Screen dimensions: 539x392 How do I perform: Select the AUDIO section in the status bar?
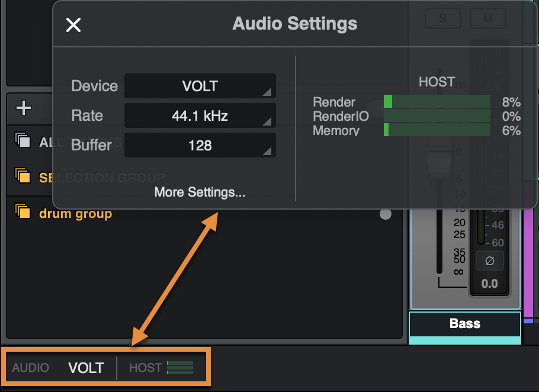31,367
